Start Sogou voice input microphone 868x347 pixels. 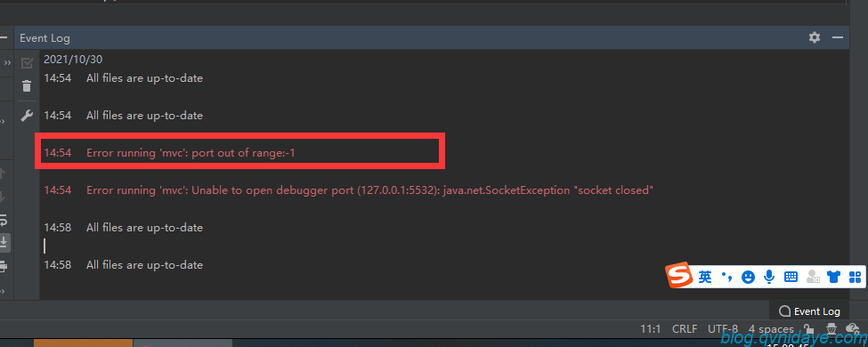[769, 277]
